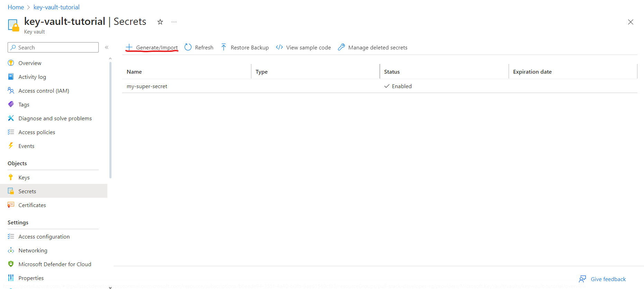The height and width of the screenshot is (289, 644).
Task: Open the more options ellipsis menu
Action: click(174, 22)
